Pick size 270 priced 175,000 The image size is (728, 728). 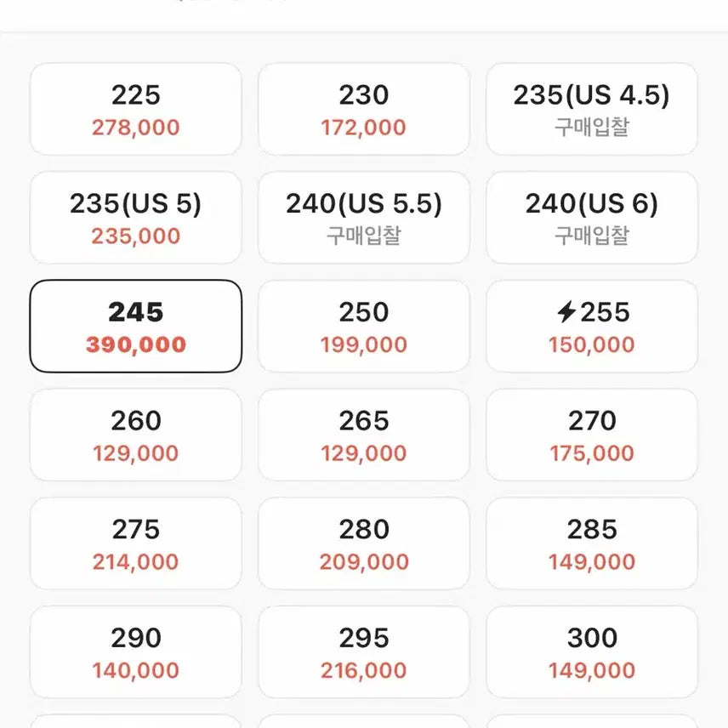pyautogui.click(x=592, y=435)
